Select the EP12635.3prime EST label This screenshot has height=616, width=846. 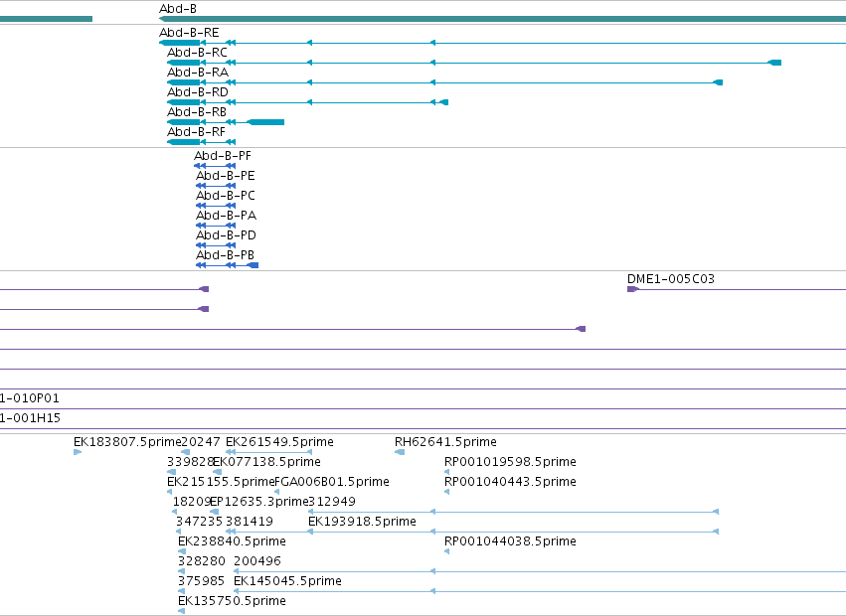click(x=259, y=502)
